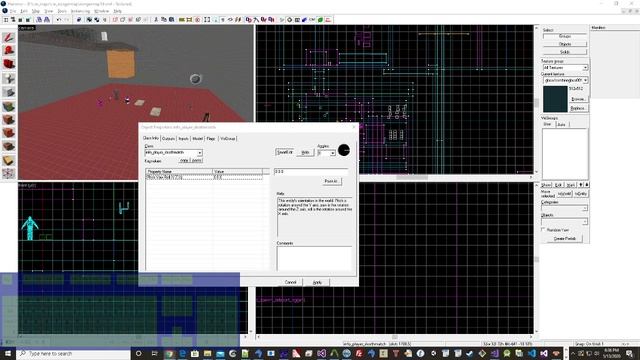Set selection mode to Objects
Viewport: 640px width, 360px height.
point(565,44)
